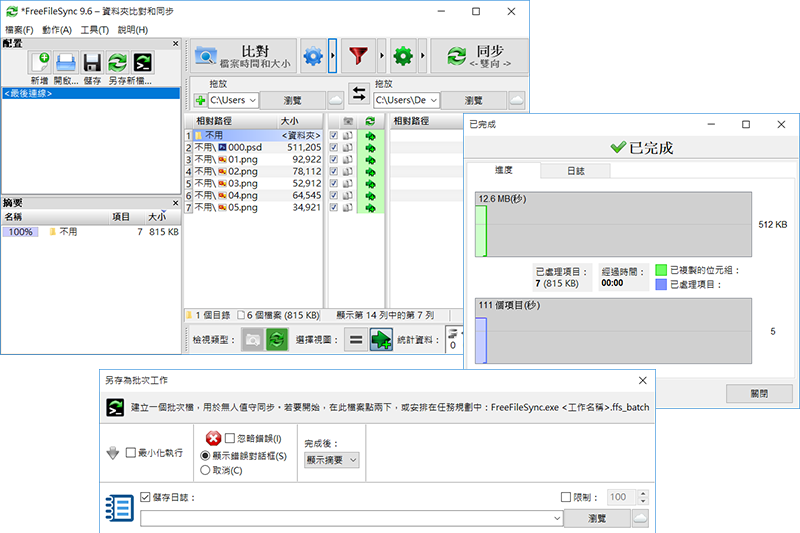Click 關閉 button in 已完成 window
Viewport: 800px width, 533px height.
click(759, 394)
